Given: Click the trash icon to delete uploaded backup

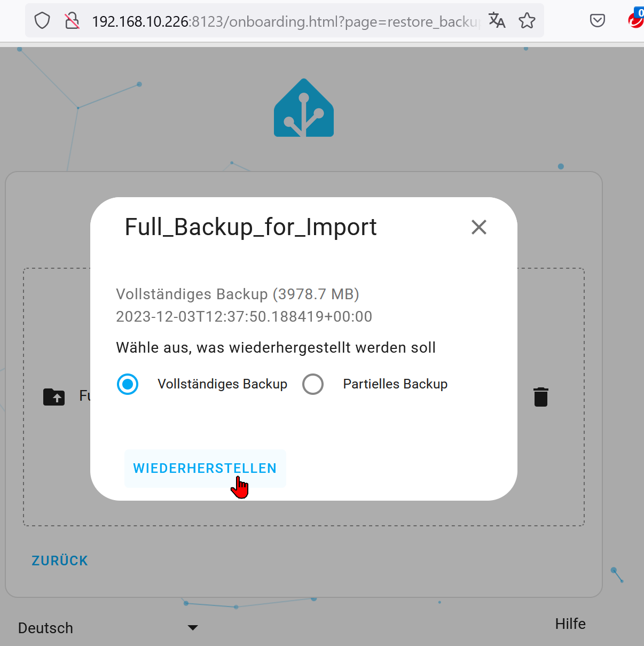Looking at the screenshot, I should click(x=540, y=396).
